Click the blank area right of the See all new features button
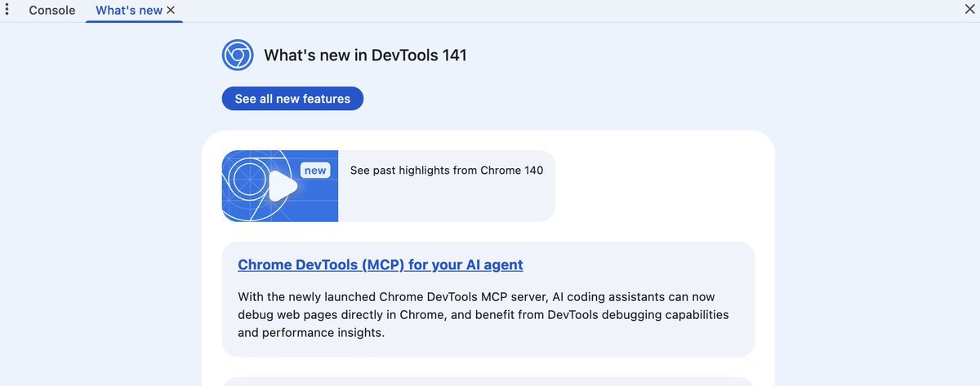The image size is (980, 386). [572, 99]
